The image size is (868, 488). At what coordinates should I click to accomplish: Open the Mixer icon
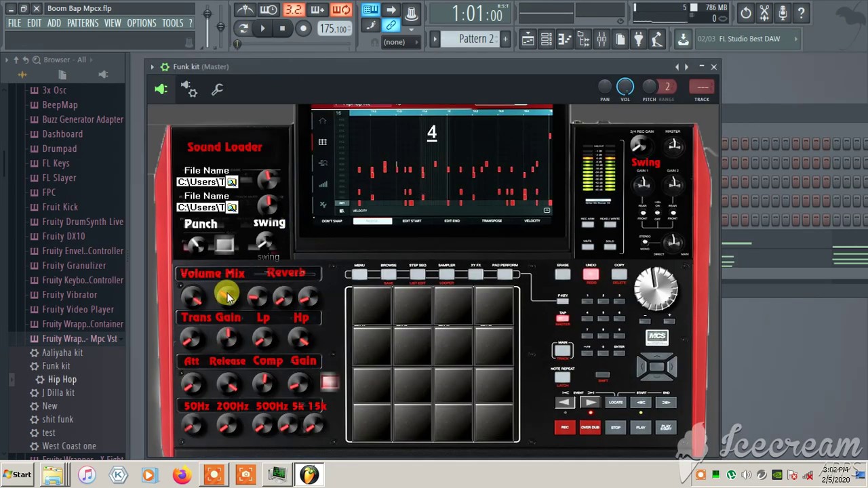click(x=601, y=39)
